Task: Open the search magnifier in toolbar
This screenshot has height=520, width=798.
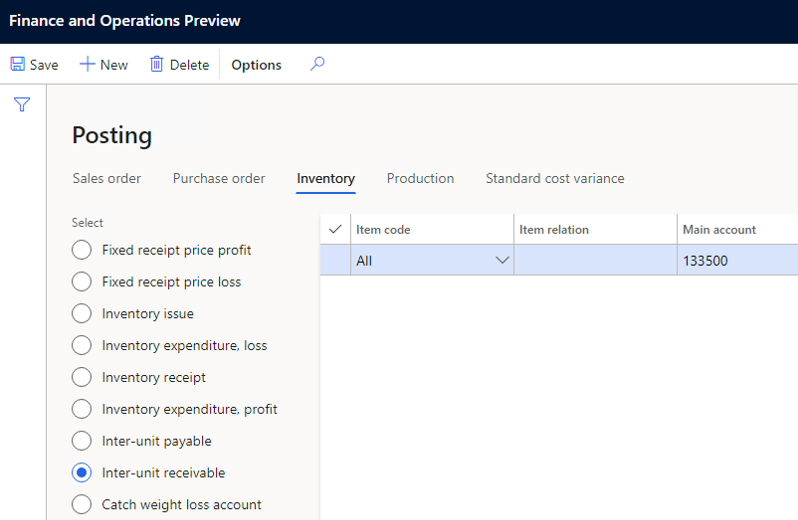Action: pyautogui.click(x=317, y=65)
